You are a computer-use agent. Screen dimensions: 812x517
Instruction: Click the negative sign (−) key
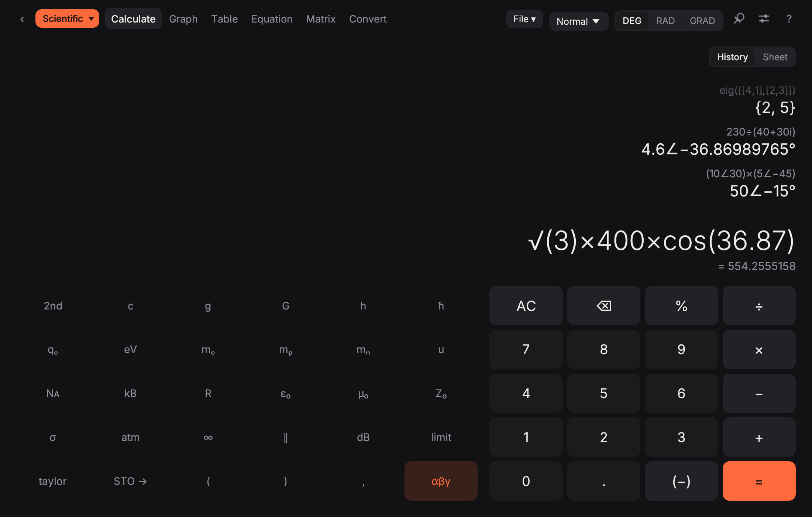coord(681,481)
